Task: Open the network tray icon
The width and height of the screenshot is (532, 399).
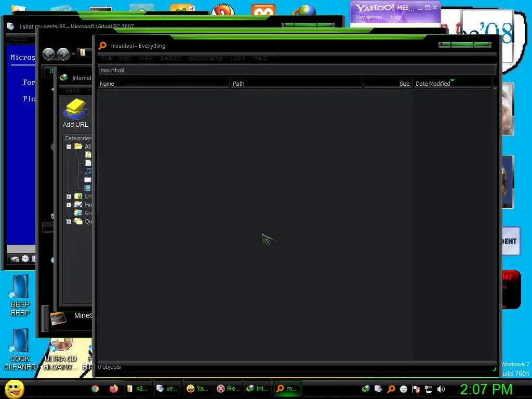Action: tap(429, 390)
